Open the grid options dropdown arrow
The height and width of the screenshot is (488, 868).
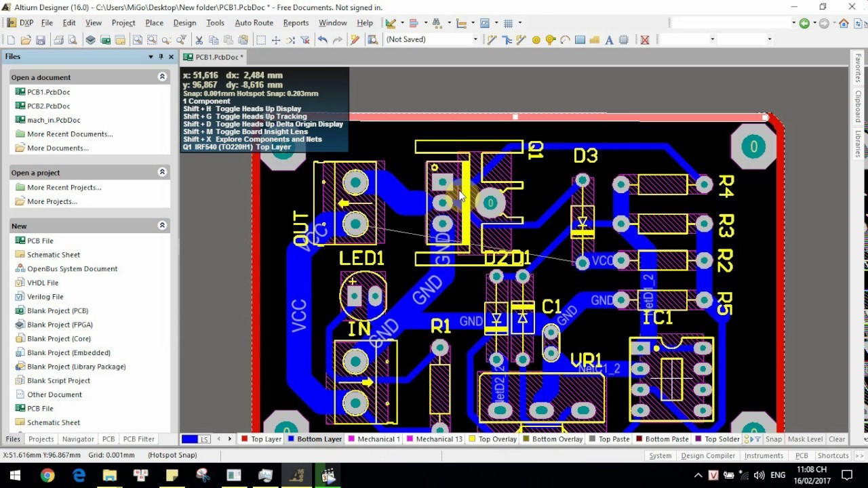(520, 23)
